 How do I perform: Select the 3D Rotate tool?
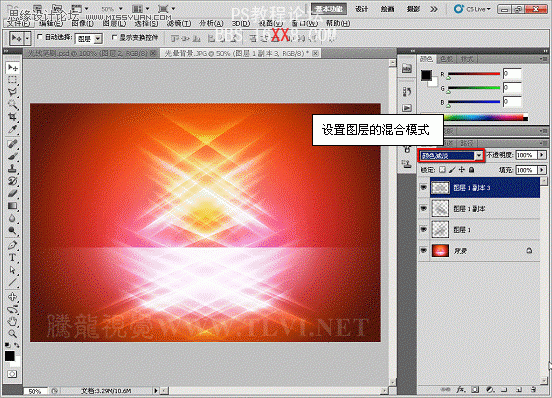pyautogui.click(x=13, y=297)
